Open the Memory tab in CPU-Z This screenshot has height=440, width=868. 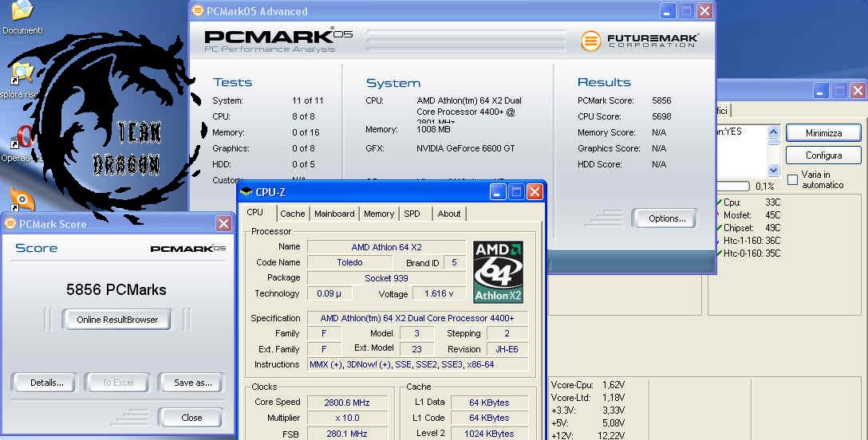379,214
